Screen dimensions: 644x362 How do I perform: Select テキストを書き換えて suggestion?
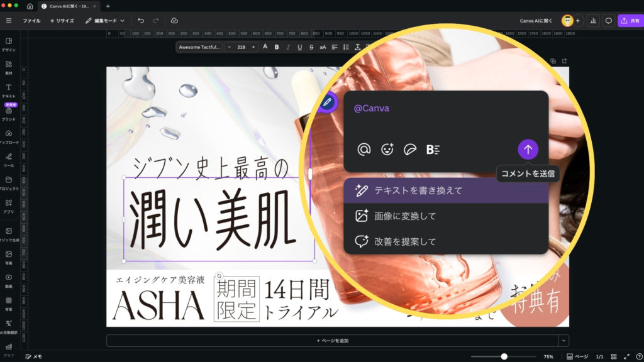tap(445, 190)
